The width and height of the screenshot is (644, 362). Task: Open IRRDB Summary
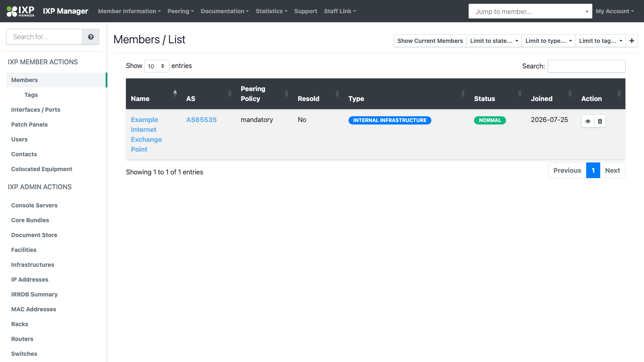click(34, 294)
